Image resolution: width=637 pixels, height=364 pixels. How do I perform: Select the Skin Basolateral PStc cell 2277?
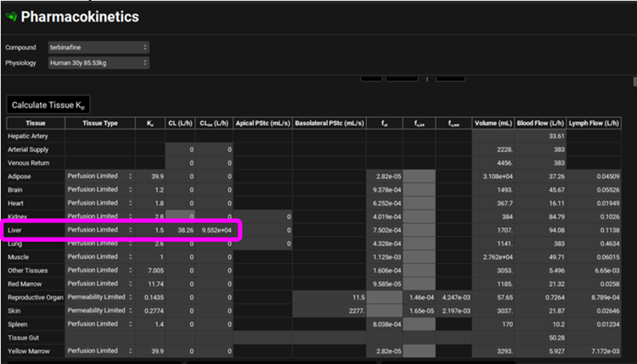pyautogui.click(x=329, y=311)
